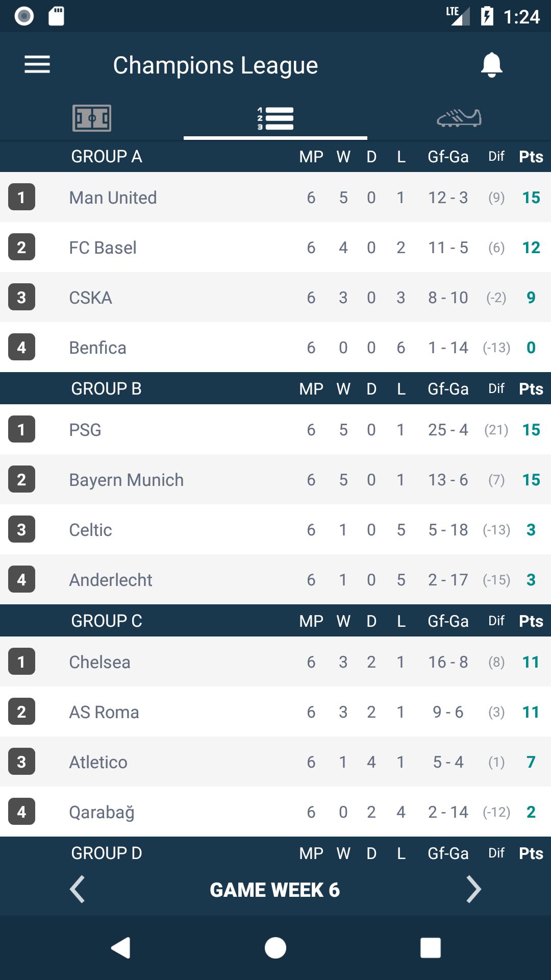Tap Android home circle button

click(275, 948)
